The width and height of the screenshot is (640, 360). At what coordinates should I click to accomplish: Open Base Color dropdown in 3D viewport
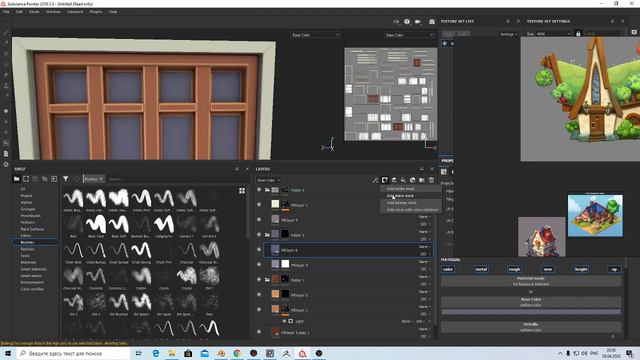[x=316, y=35]
